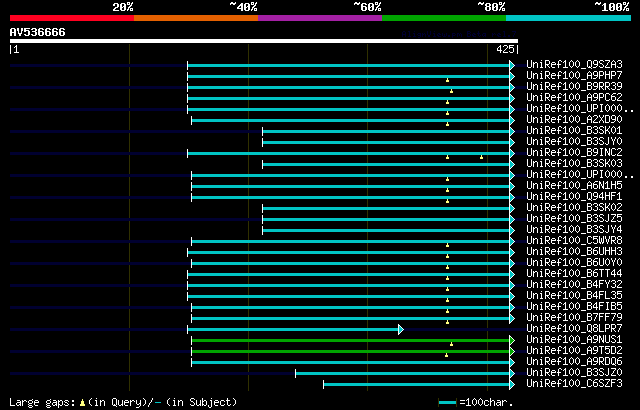Viewport: 640px width, 410px height.
Task: Select the UniRef100_A6N1H5 label
Action: coord(574,186)
